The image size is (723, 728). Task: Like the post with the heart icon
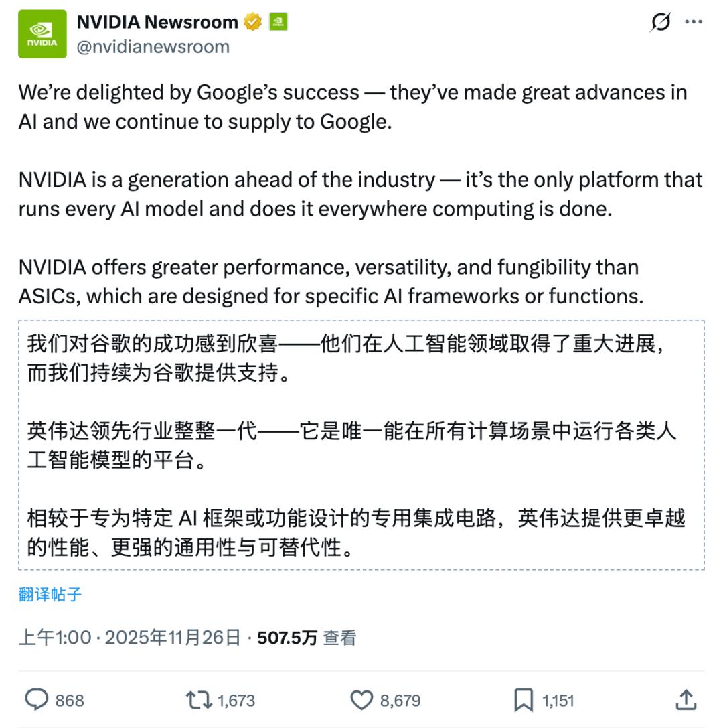[361, 701]
